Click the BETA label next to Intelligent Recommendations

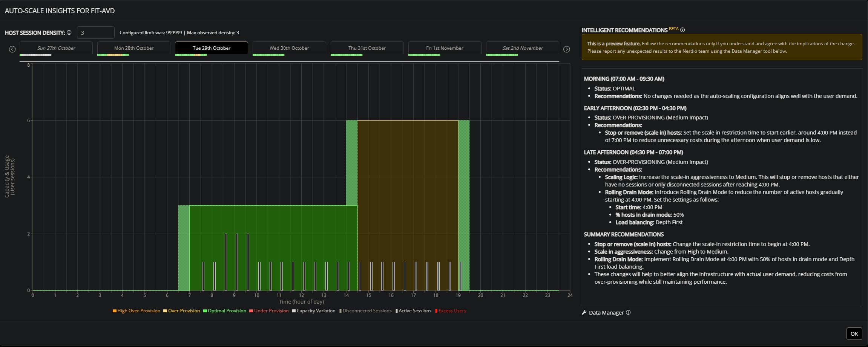[674, 29]
